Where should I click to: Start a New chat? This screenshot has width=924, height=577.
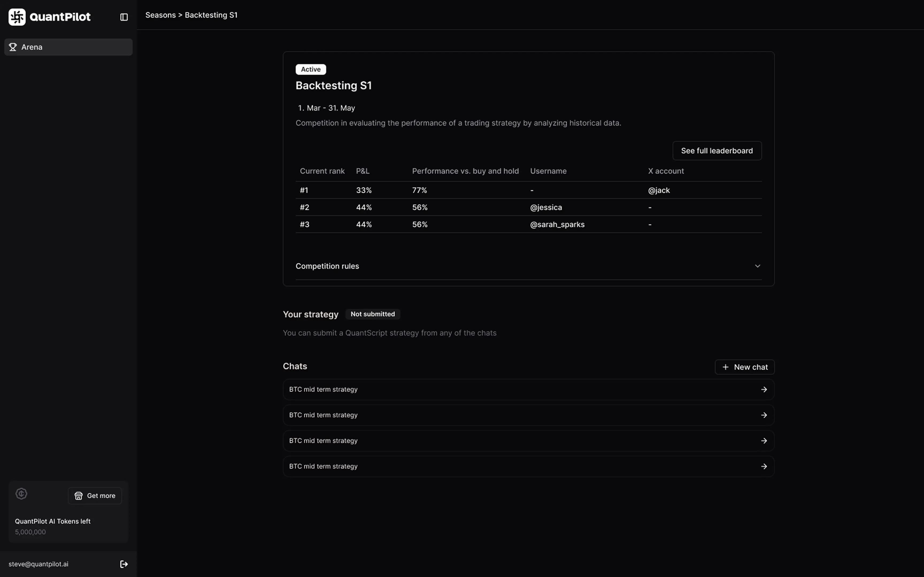745,367
